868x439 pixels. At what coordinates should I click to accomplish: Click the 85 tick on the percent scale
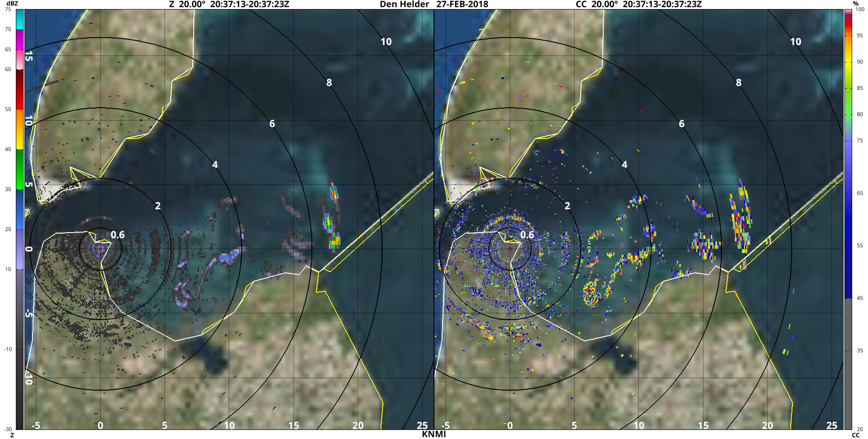tap(860, 88)
